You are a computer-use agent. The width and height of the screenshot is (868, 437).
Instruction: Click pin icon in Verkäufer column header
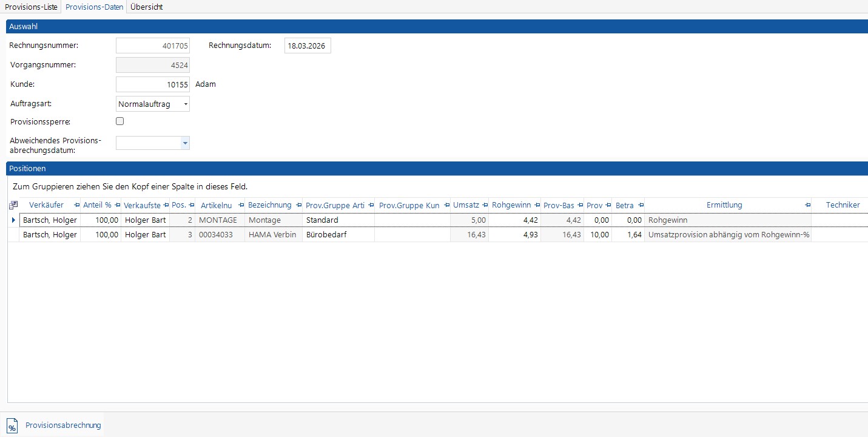[76, 205]
